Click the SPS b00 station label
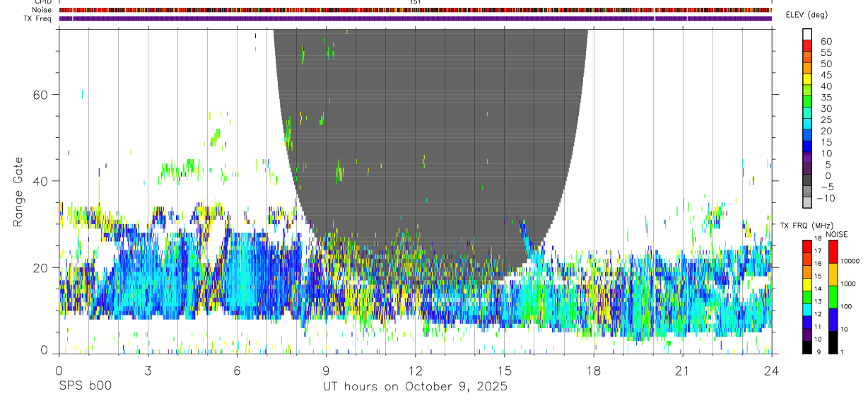The image size is (868, 401). pos(84,387)
